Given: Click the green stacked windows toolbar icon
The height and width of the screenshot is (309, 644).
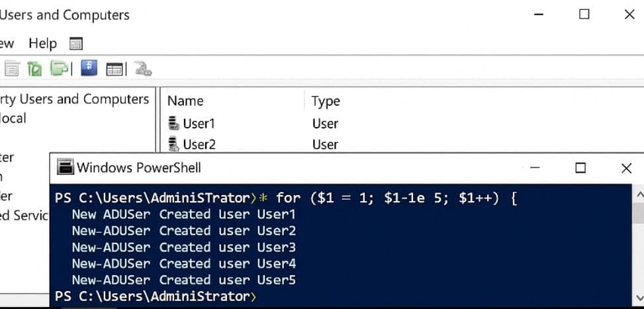Looking at the screenshot, I should pos(60,68).
